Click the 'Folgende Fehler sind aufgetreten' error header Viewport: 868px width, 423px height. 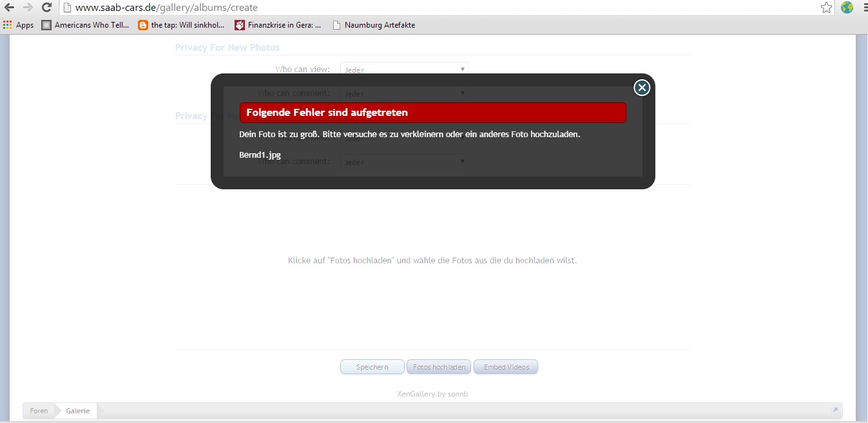tap(432, 113)
